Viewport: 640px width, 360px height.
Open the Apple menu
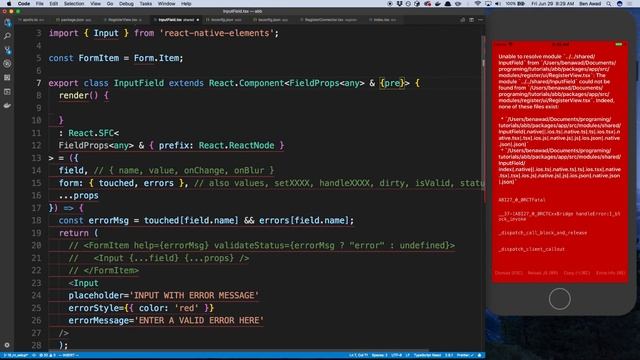(9, 4)
